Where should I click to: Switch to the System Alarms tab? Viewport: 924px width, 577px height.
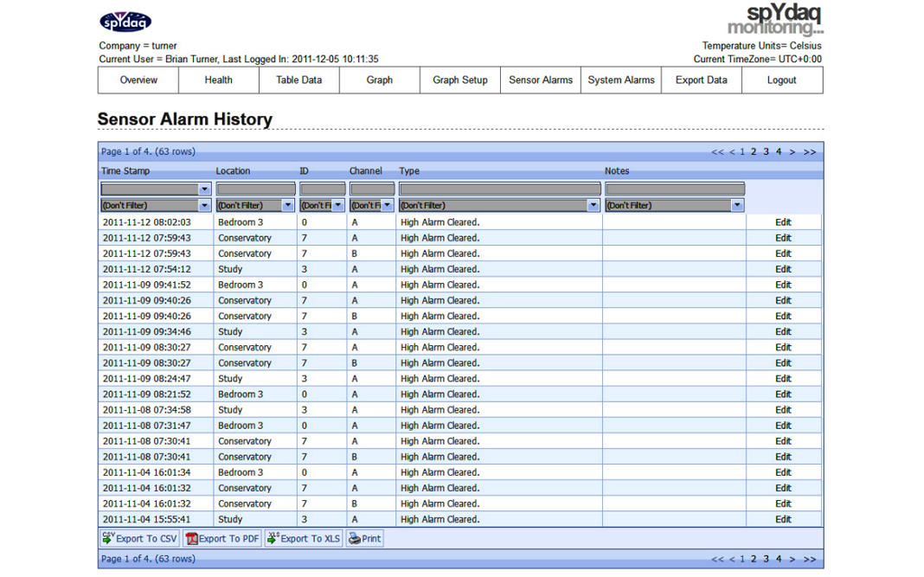tap(620, 80)
